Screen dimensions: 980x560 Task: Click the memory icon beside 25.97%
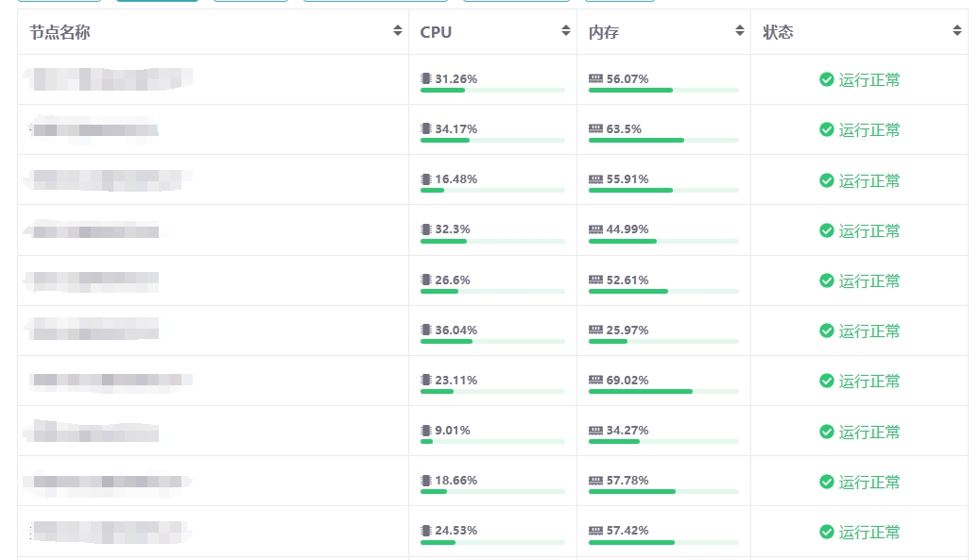595,331
